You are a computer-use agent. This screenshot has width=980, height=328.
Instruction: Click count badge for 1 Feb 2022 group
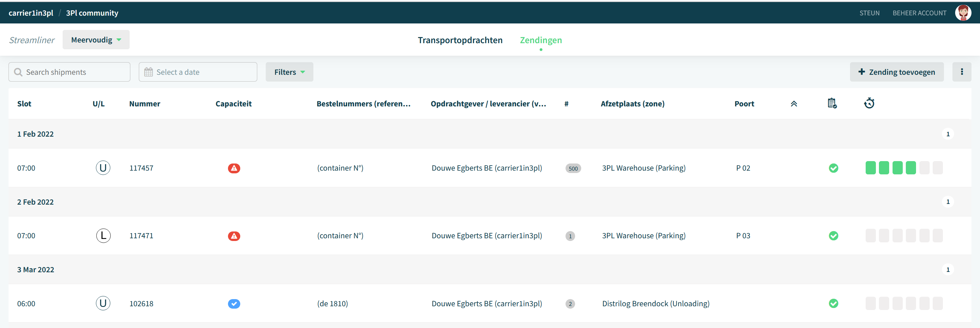coord(948,134)
